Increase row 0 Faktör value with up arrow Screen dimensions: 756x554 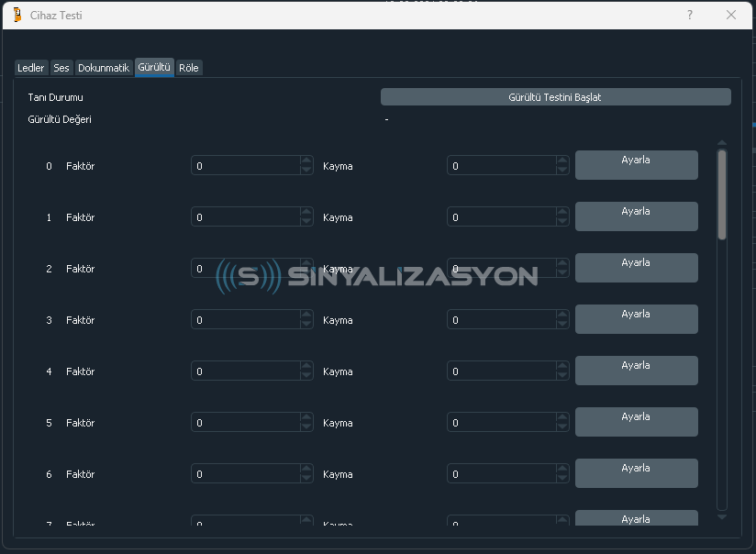coord(306,161)
